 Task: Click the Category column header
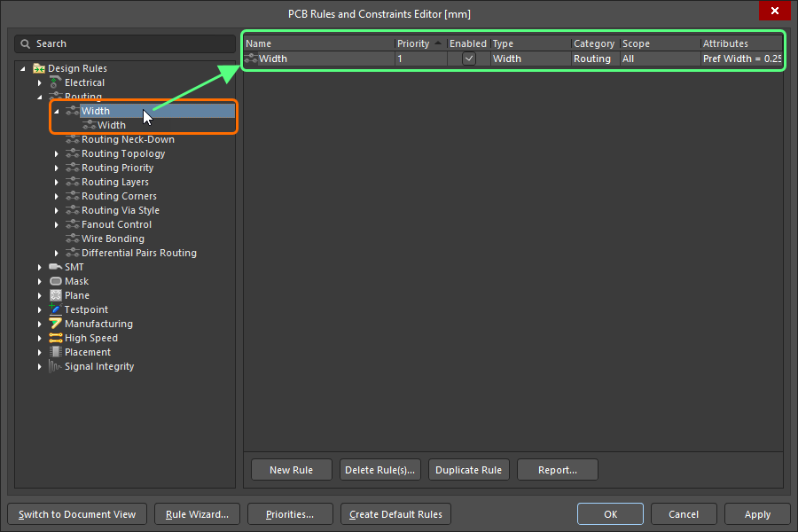(x=596, y=43)
